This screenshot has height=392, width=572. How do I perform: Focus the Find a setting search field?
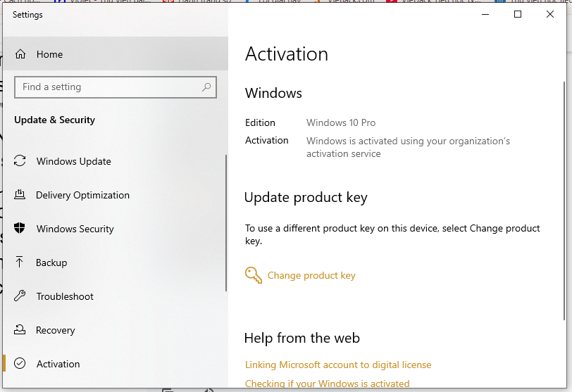106,87
